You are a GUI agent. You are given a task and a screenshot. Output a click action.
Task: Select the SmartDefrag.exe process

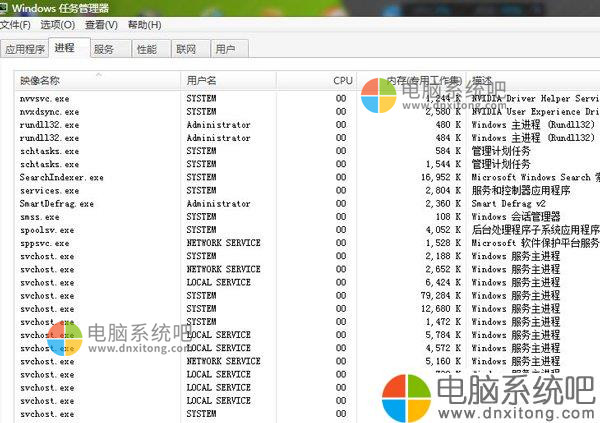[x=57, y=204]
